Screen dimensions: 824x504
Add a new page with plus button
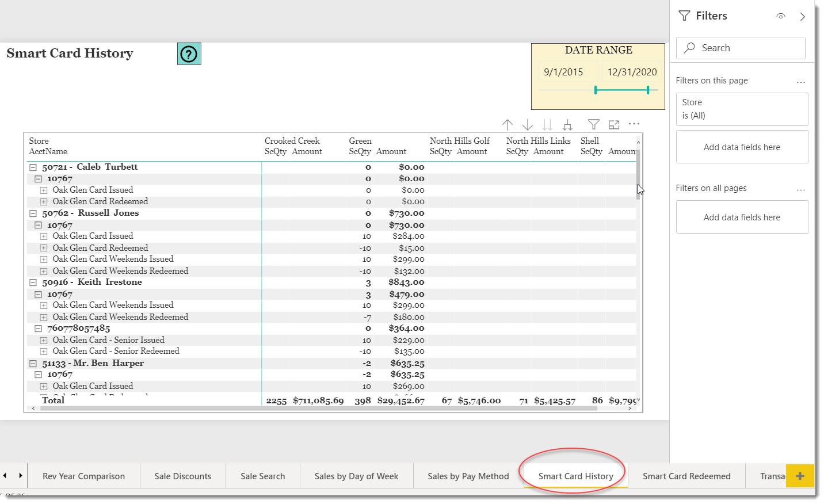coord(800,476)
